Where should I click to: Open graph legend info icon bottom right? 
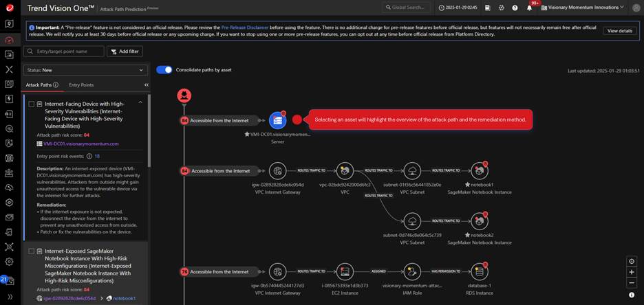(x=632, y=295)
